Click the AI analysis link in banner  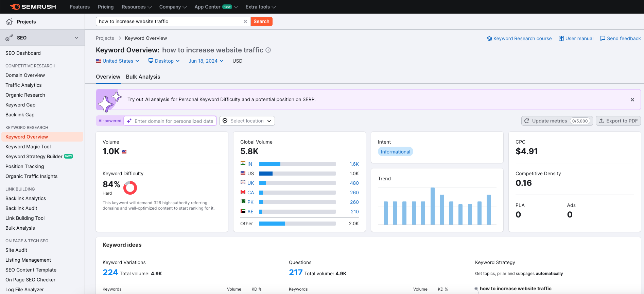pyautogui.click(x=157, y=99)
